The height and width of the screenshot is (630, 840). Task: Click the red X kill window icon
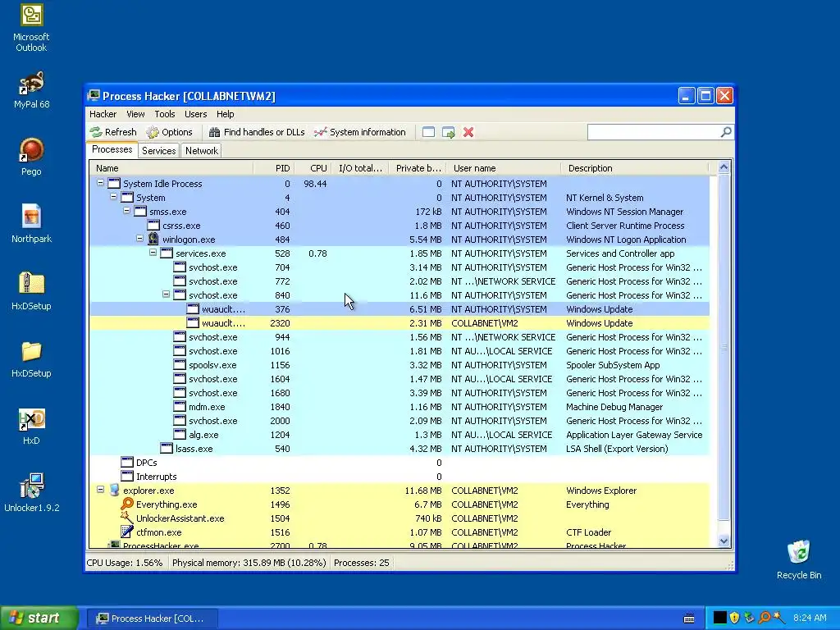468,132
